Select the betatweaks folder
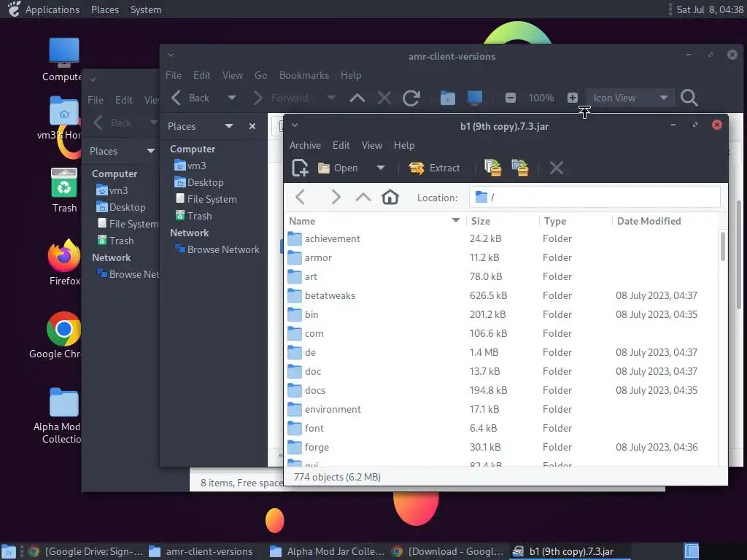This screenshot has height=560, width=747. [502, 295]
